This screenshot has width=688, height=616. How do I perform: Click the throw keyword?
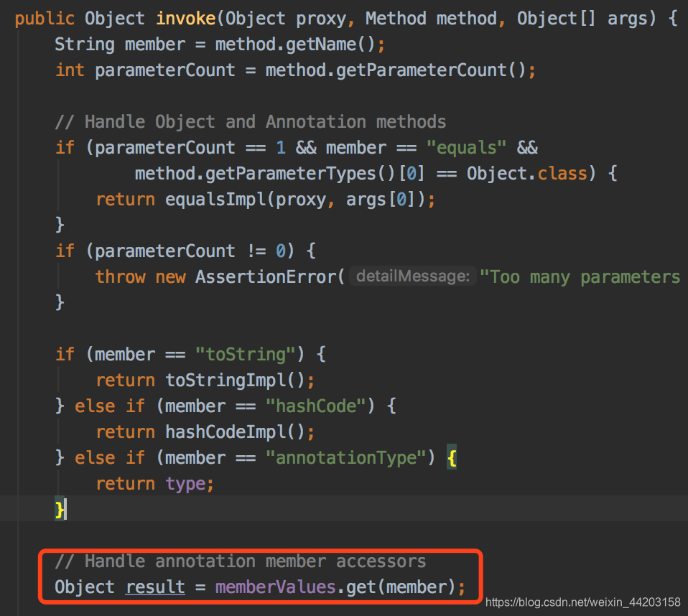[120, 277]
